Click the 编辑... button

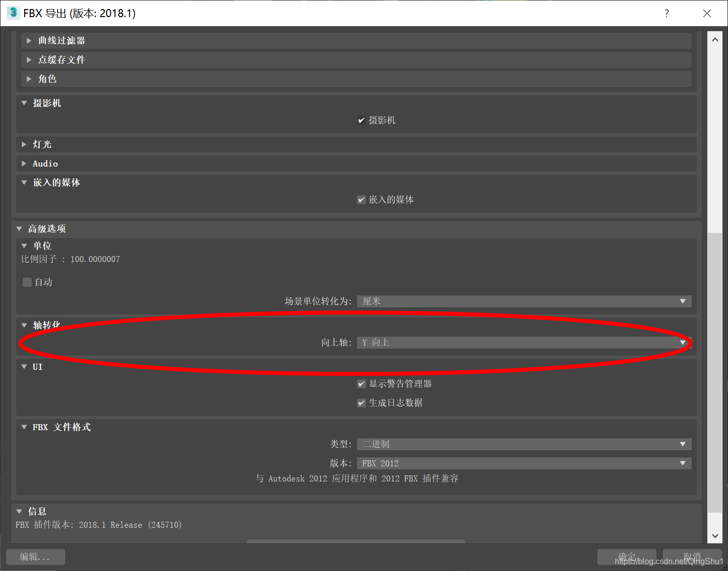36,557
